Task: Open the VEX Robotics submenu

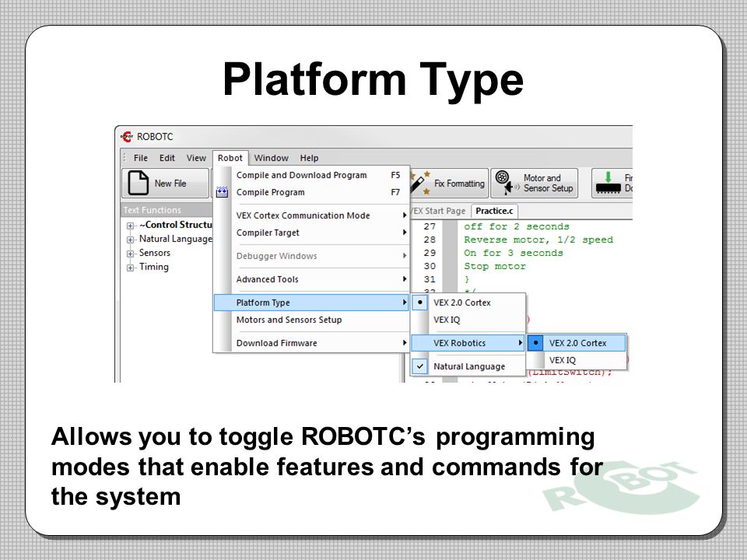Action: tap(468, 343)
